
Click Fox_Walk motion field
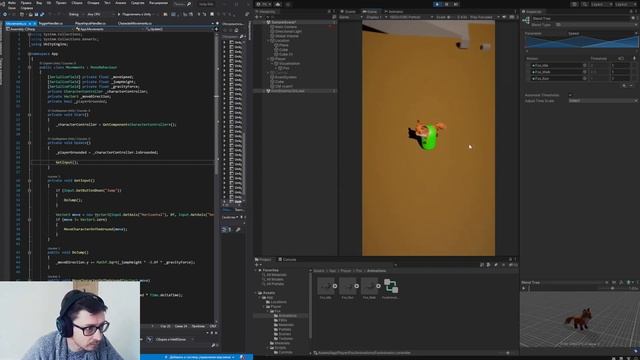coord(558,72)
